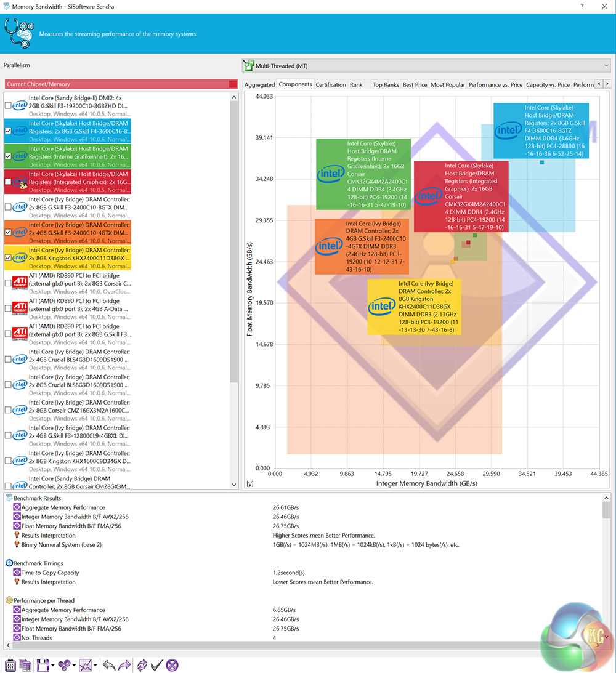Screen dimensions: 616x673
Task: Check the Crucial BLS4G3D1609DS1S00 entry
Action: [8, 359]
